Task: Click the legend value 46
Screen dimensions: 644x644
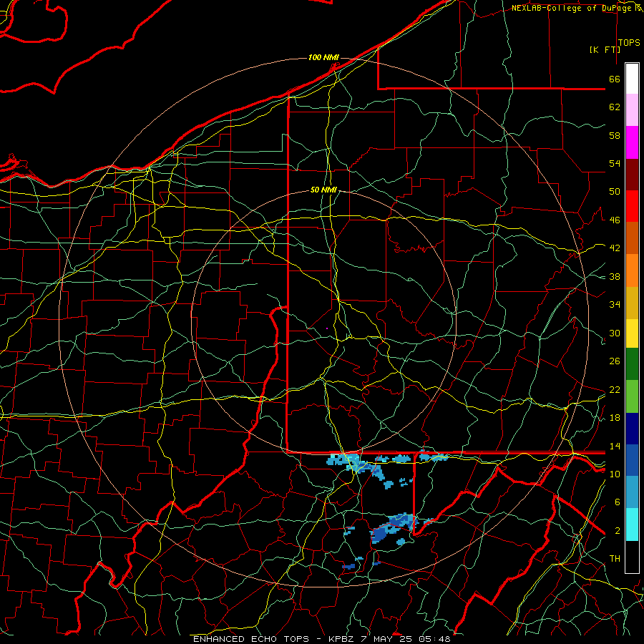Action: (615, 220)
